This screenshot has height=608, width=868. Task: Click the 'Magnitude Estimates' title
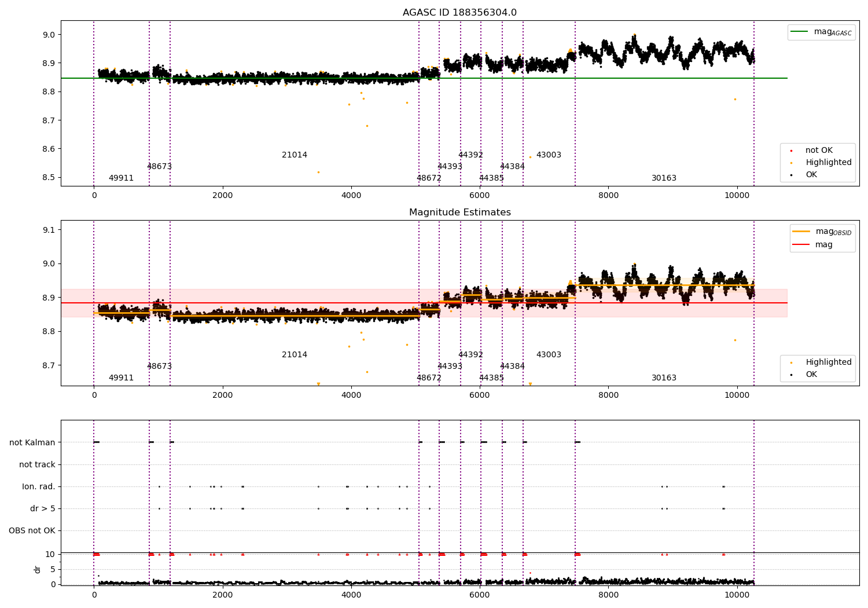click(460, 213)
